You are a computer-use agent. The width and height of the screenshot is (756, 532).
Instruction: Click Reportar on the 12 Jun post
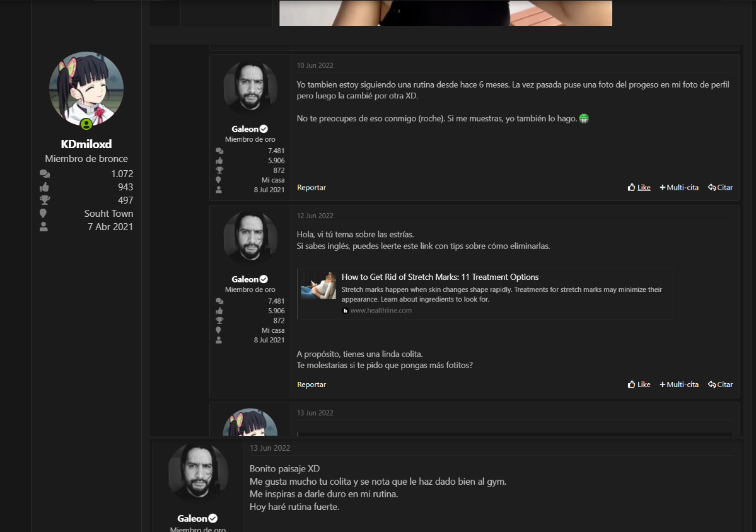coord(311,385)
